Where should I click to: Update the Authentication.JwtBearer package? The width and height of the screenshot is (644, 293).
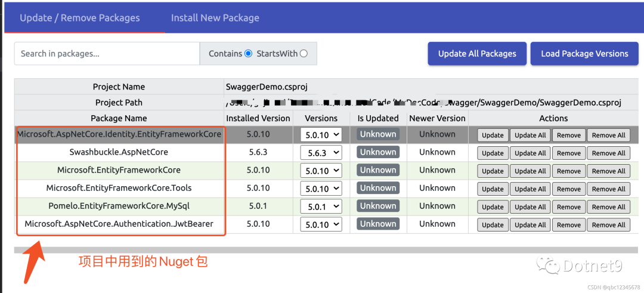tap(493, 225)
